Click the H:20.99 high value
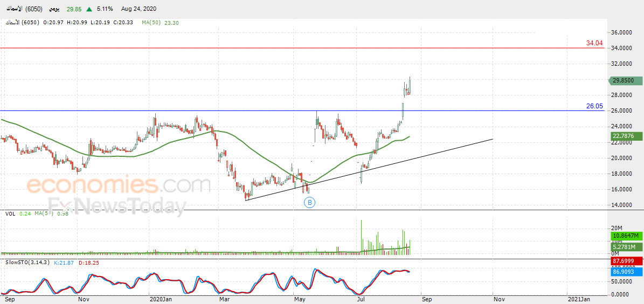The height and width of the screenshot is (304, 644). coord(77,23)
